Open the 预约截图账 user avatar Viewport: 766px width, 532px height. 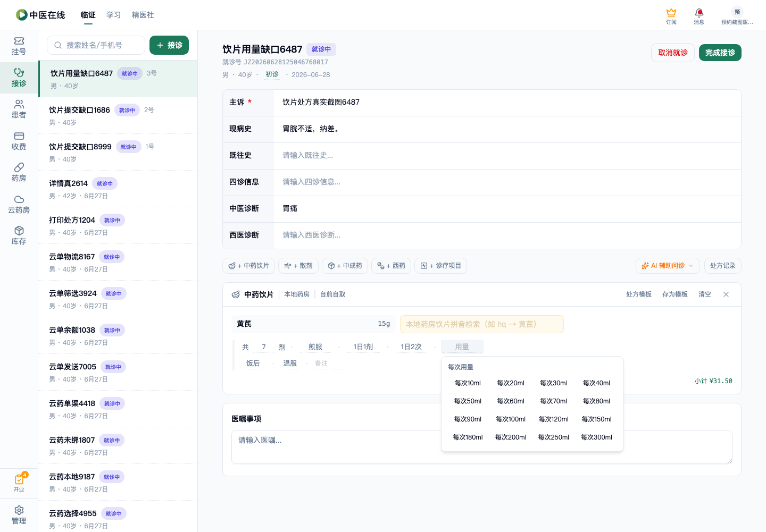pos(737,16)
